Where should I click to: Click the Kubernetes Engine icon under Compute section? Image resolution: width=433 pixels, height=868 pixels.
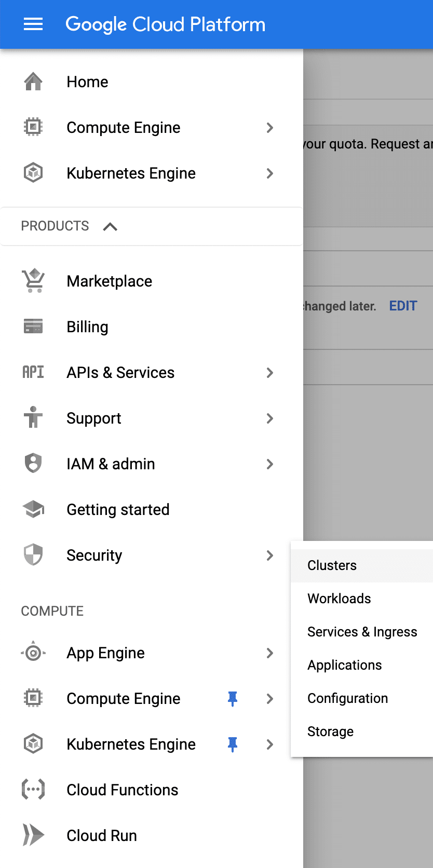click(x=33, y=744)
